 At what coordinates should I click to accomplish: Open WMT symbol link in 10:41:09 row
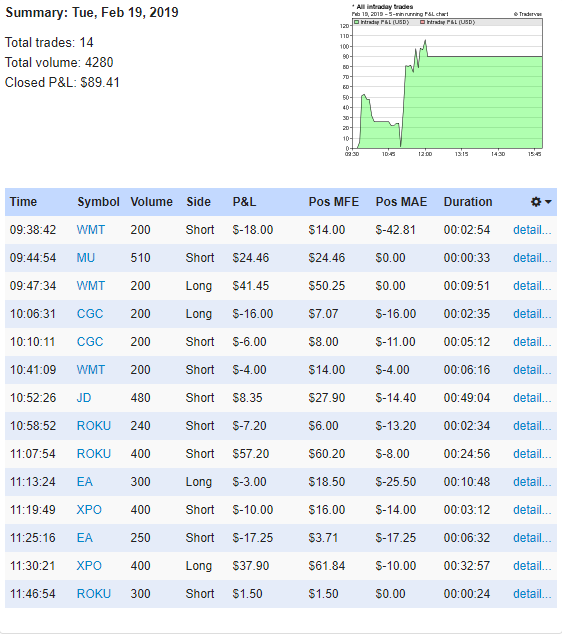[x=91, y=369]
